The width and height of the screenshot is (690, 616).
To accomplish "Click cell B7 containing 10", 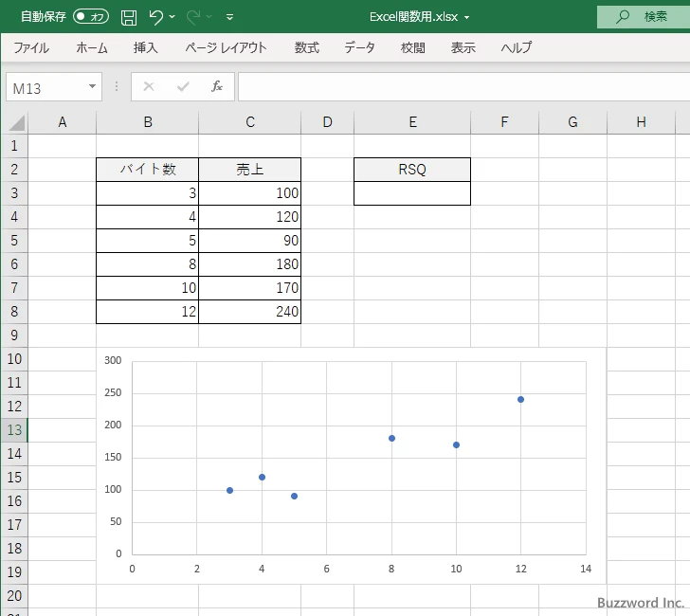I will click(x=148, y=288).
